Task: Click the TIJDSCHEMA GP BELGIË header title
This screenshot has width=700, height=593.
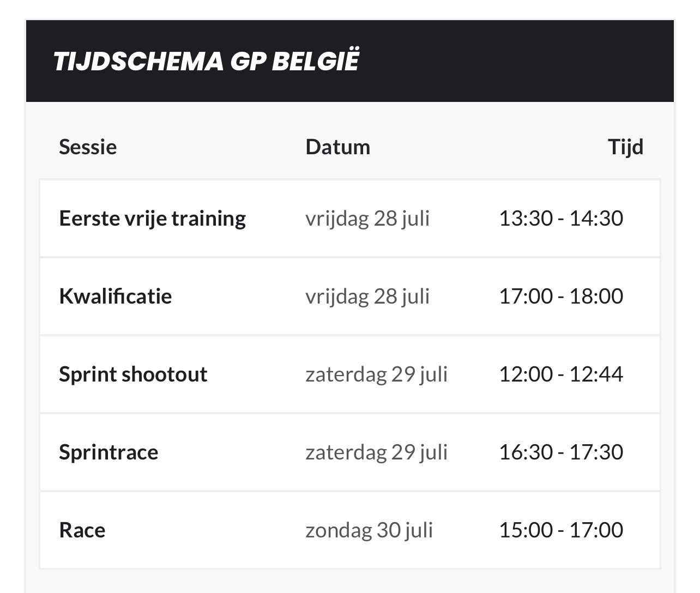Action: pyautogui.click(x=206, y=61)
